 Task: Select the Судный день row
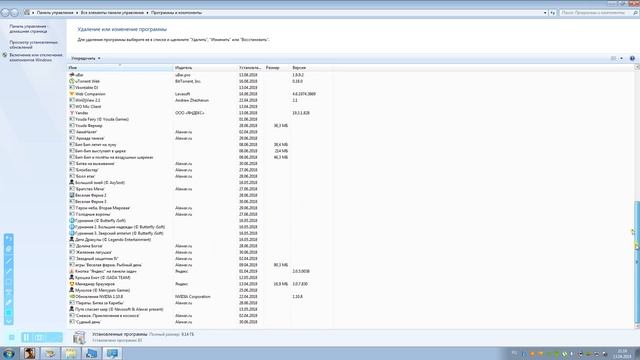point(200,322)
